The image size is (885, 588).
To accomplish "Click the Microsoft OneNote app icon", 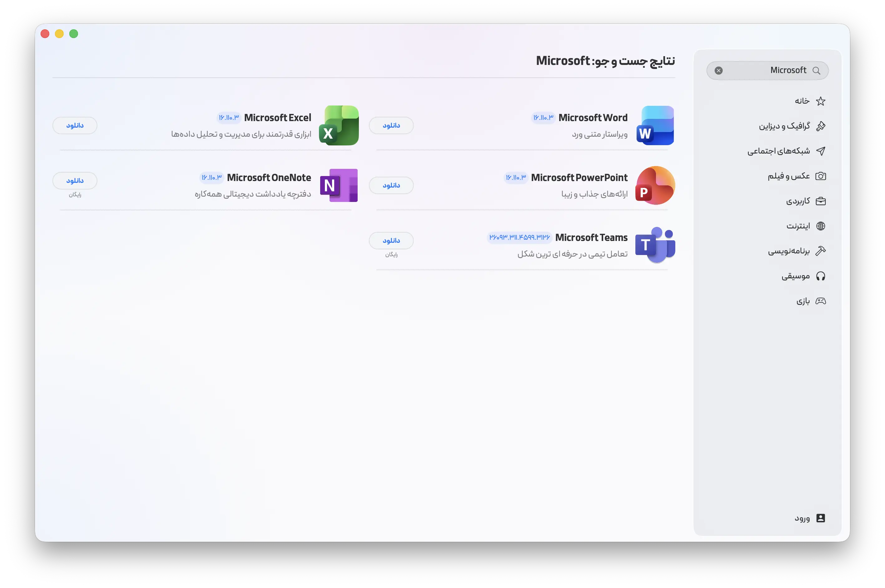I will pyautogui.click(x=339, y=185).
